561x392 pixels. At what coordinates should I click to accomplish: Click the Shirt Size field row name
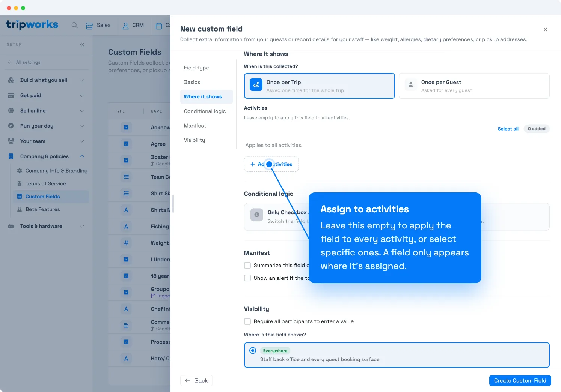161,193
